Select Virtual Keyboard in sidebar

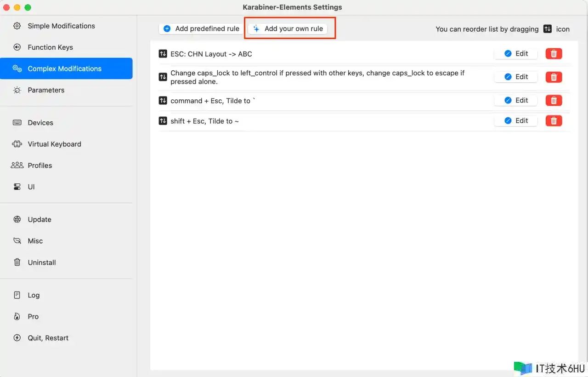(54, 144)
